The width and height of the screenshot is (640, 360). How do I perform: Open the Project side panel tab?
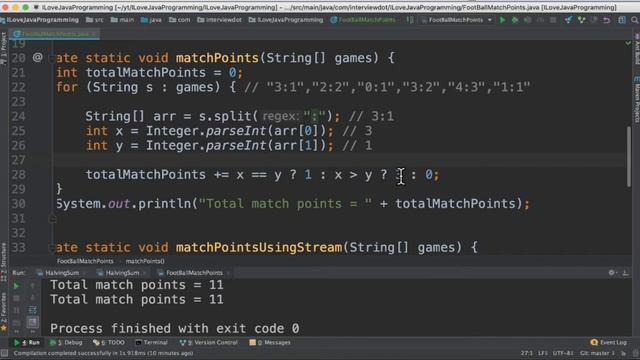[3, 48]
